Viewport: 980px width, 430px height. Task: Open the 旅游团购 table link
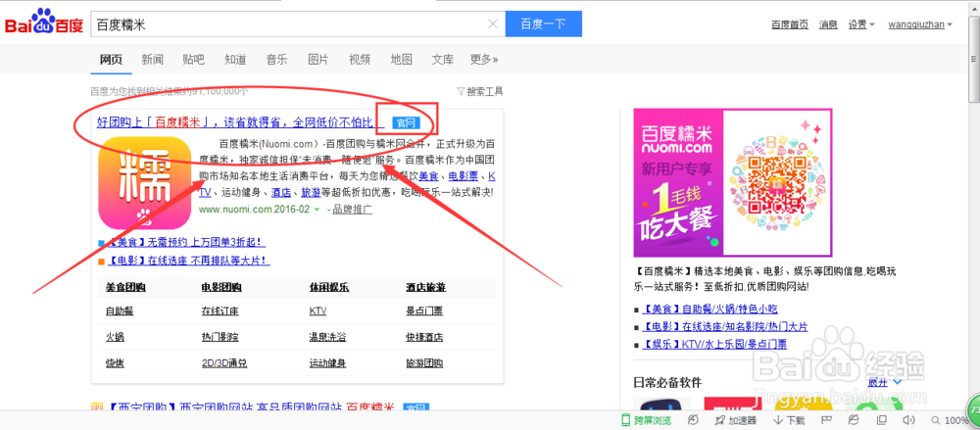pyautogui.click(x=424, y=362)
